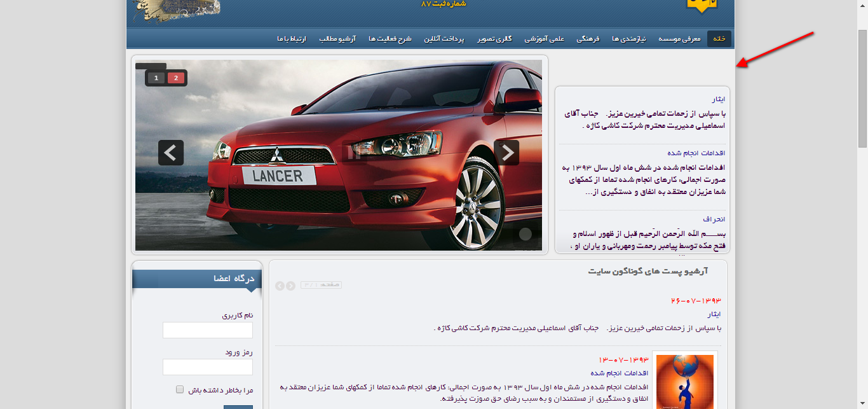This screenshot has width=868, height=409.
Task: Pause the slideshow using center pause icon
Action: (353, 153)
